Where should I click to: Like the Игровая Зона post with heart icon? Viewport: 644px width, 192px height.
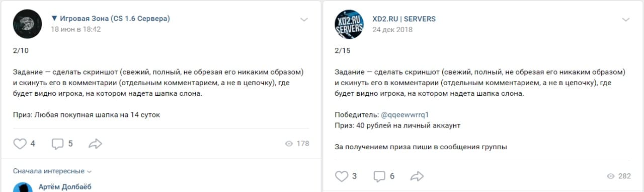tap(20, 144)
